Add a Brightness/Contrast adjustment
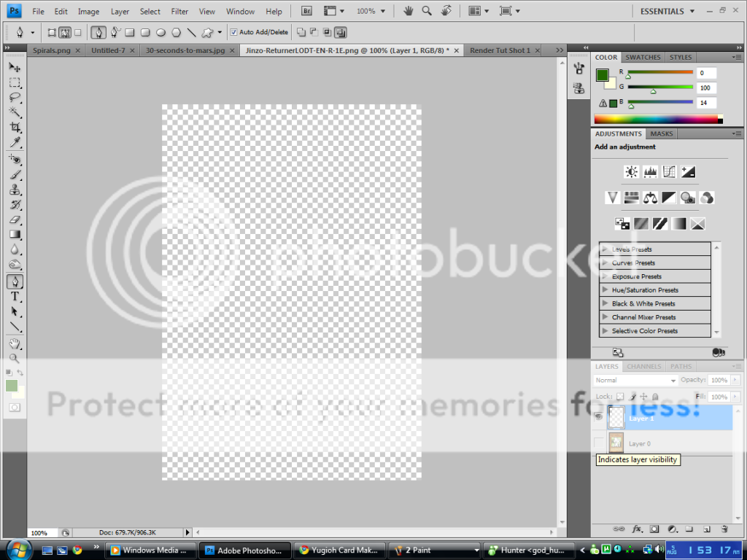This screenshot has height=560, width=747. pyautogui.click(x=631, y=171)
